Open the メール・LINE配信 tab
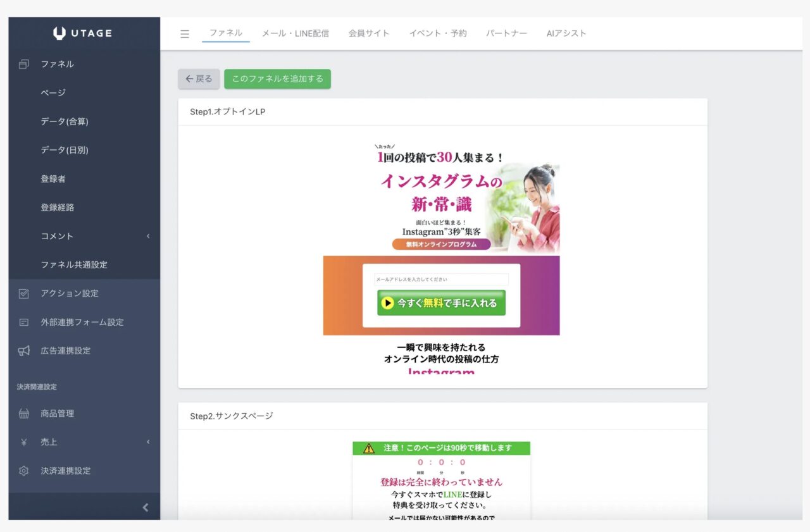Screen dimensions: 810x532 click(296, 33)
